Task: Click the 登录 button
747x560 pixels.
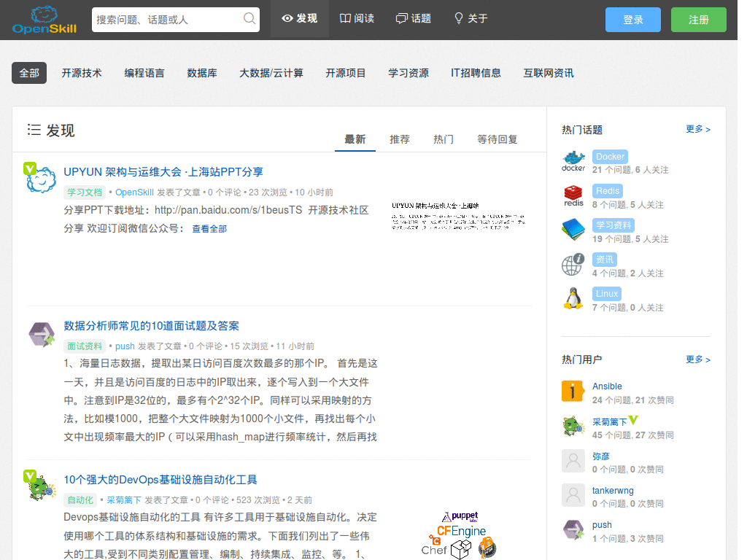Action: point(632,20)
